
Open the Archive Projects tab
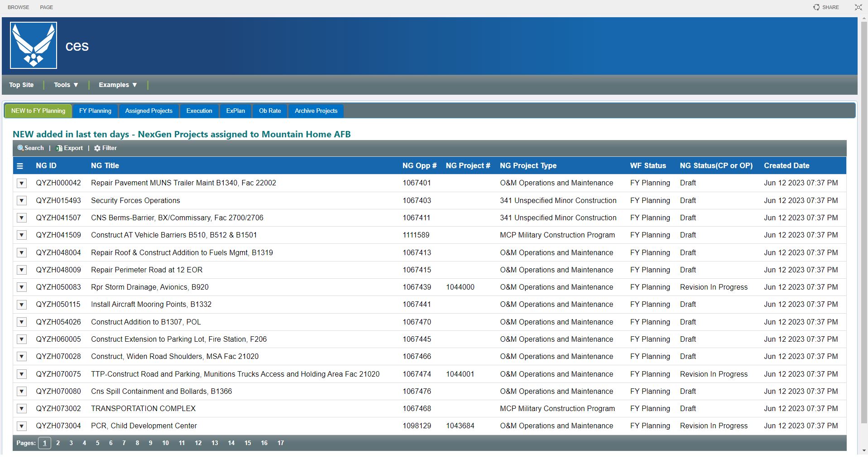pos(316,111)
